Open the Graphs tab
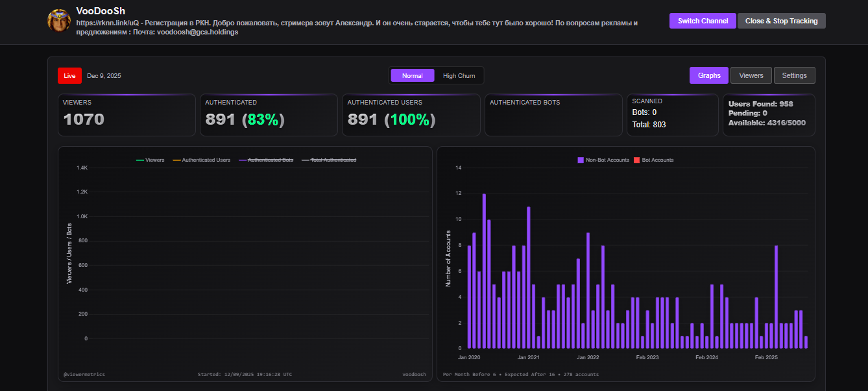 coord(709,75)
